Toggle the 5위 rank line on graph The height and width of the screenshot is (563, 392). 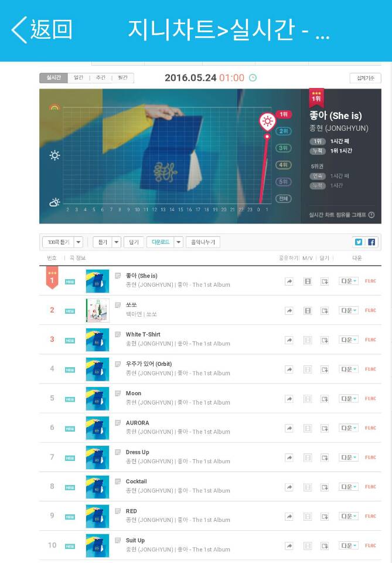[x=284, y=182]
